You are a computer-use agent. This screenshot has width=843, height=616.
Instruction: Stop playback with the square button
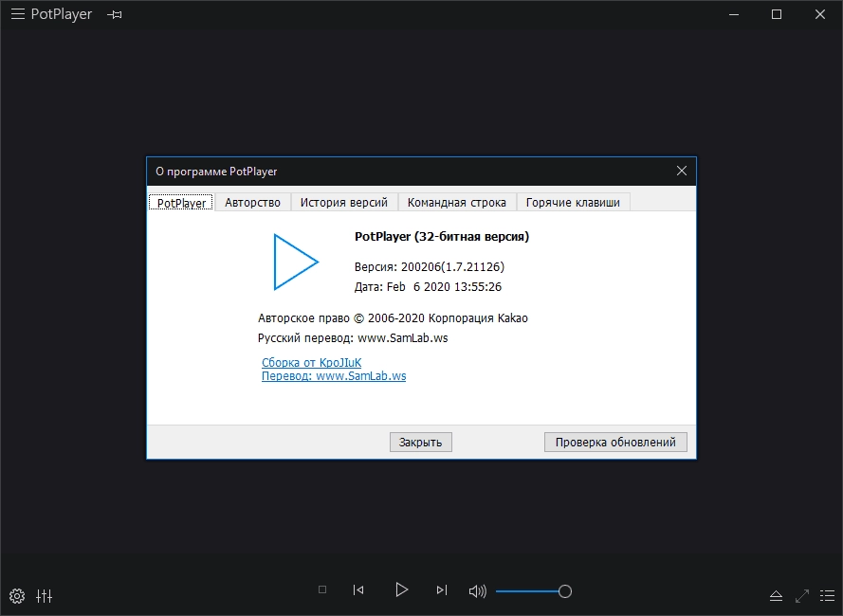click(x=322, y=589)
